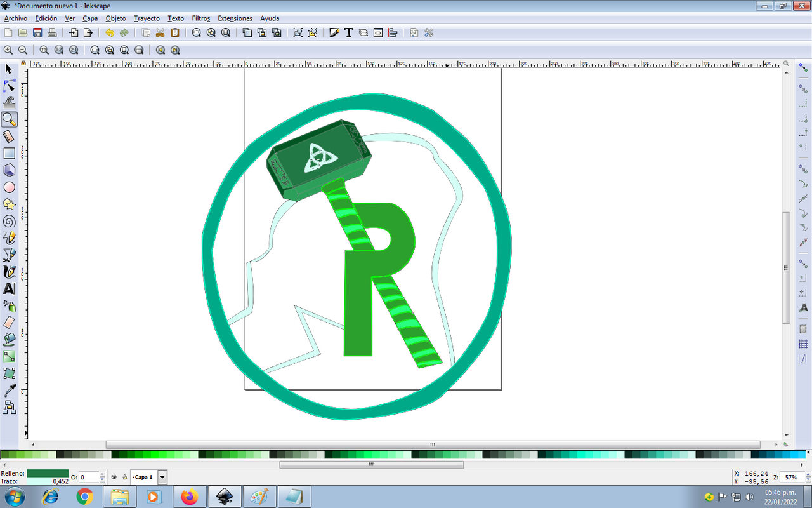Toggle current layer lock
The height and width of the screenshot is (508, 812).
coord(124,477)
